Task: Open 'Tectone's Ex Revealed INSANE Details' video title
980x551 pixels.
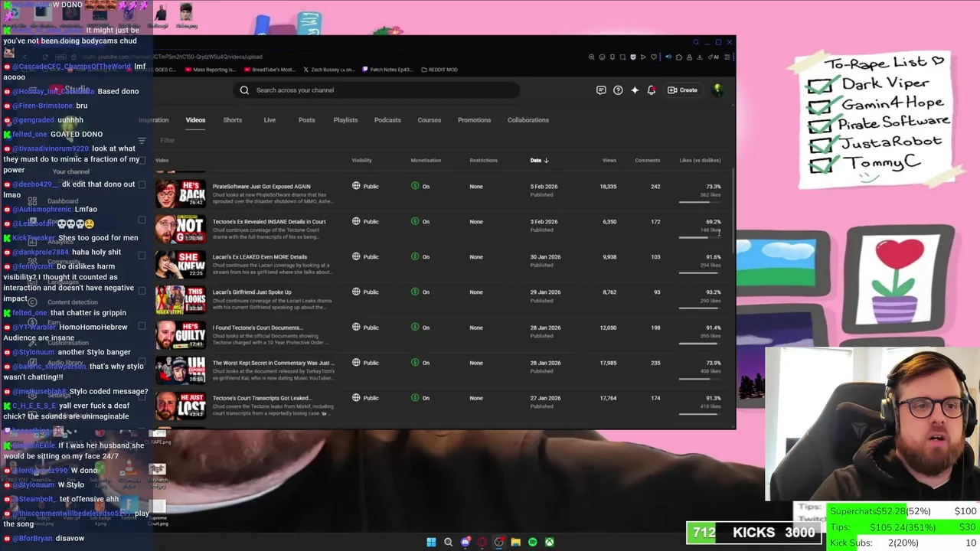Action: click(x=269, y=222)
